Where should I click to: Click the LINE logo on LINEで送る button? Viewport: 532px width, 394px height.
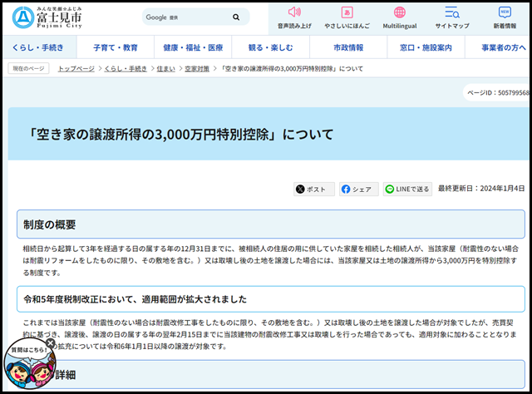tap(390, 189)
